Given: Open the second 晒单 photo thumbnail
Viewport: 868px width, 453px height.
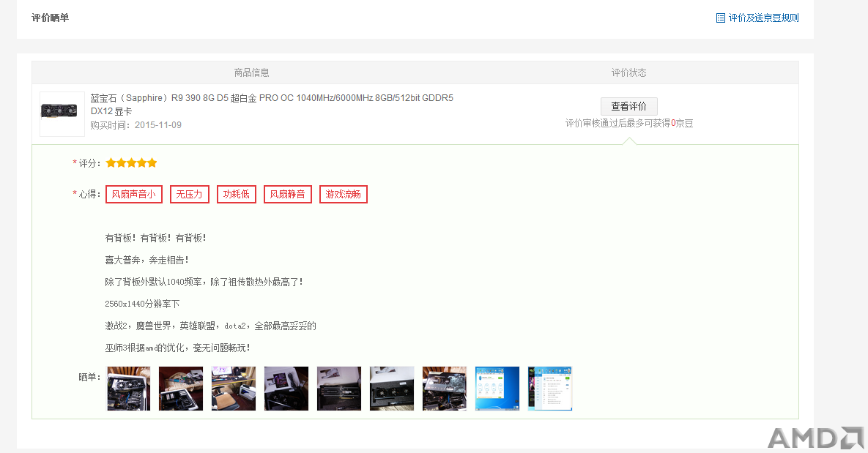Looking at the screenshot, I should (x=181, y=389).
